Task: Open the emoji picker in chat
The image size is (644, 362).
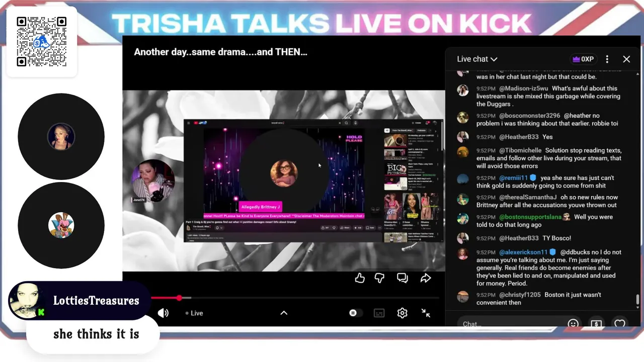Action: (x=573, y=324)
